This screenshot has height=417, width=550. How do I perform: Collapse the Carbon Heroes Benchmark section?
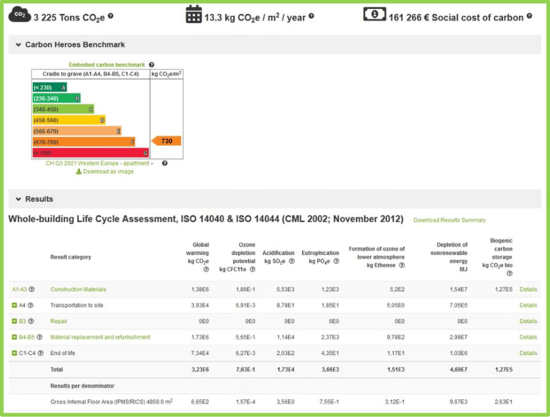(18, 45)
